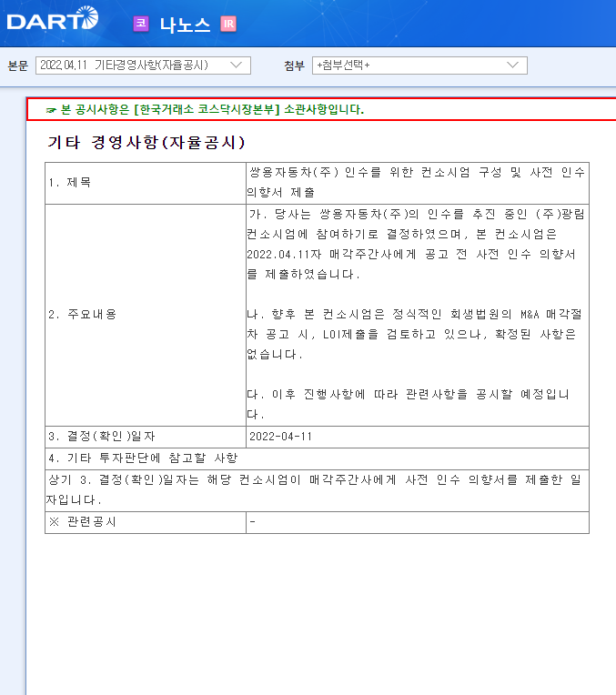Click the paragraph starting 나. 향후 본 컨소시엄은
The image size is (616, 695).
414,334
